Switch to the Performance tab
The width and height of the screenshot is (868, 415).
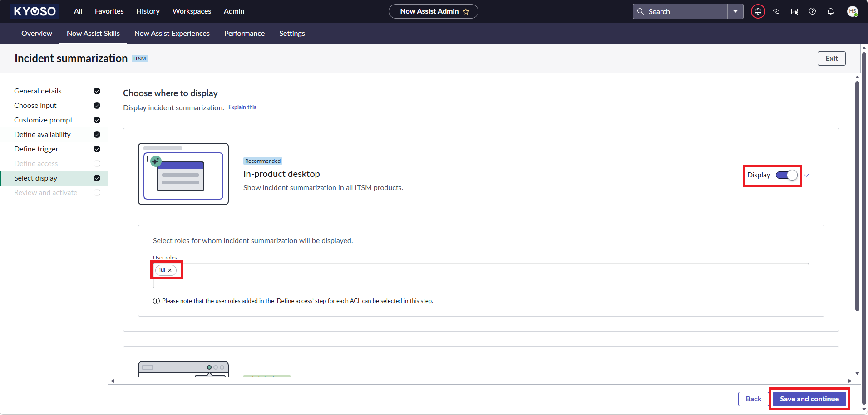(x=245, y=34)
